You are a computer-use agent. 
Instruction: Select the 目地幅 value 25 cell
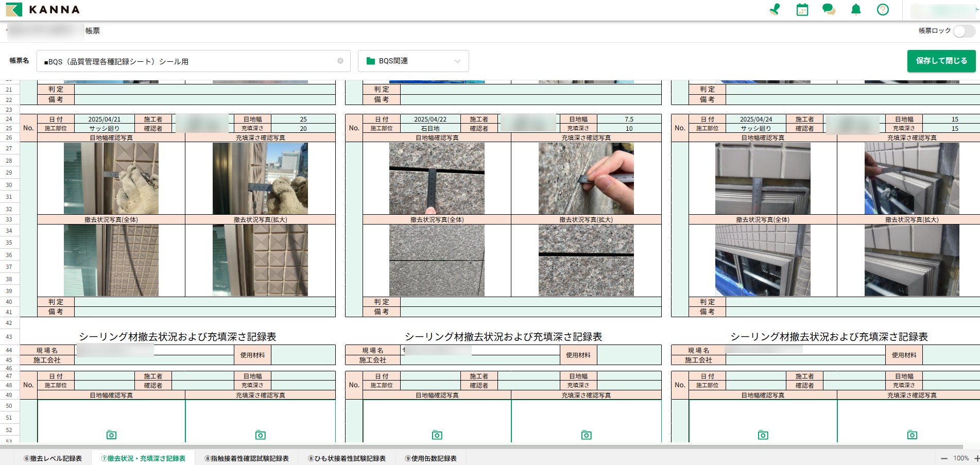pos(303,119)
